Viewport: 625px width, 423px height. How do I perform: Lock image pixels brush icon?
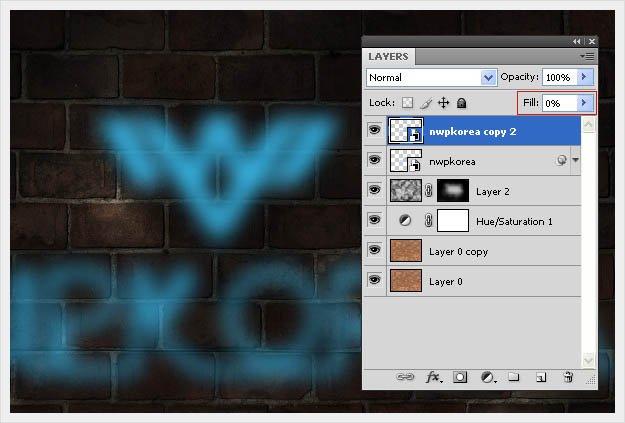click(x=426, y=103)
